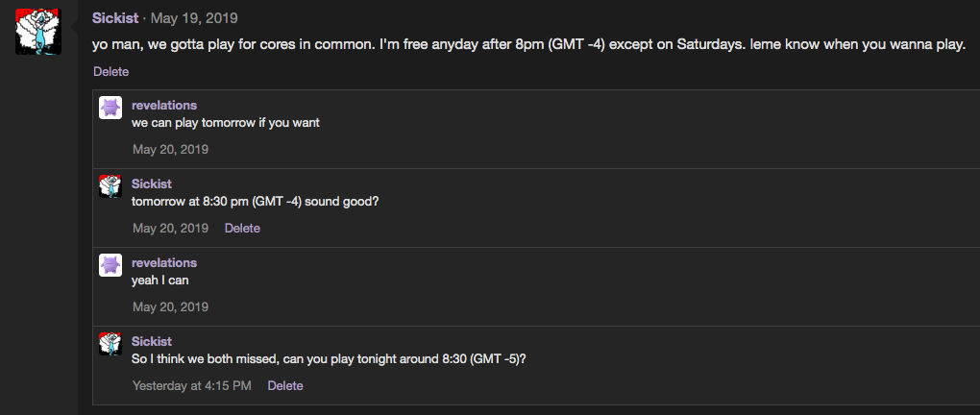Open the May 19, 2019 post timestamp
This screenshot has width=980, height=415.
(194, 18)
